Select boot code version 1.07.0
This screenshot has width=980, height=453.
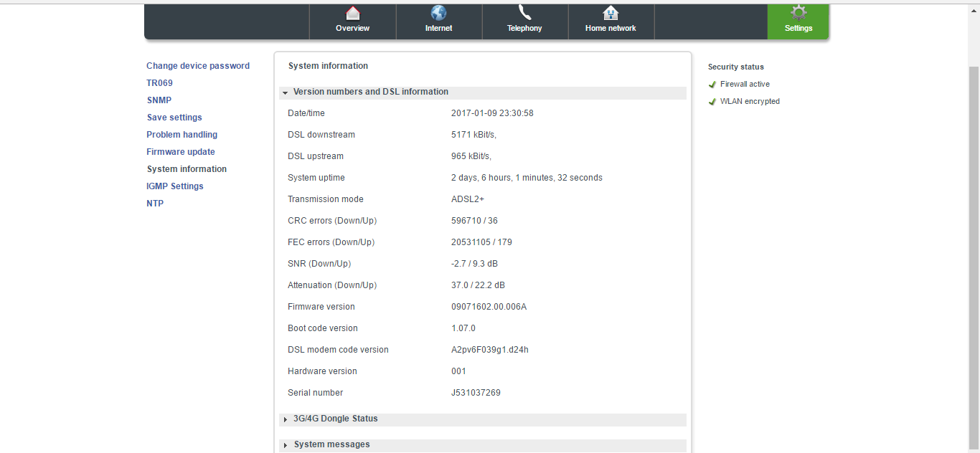point(463,328)
